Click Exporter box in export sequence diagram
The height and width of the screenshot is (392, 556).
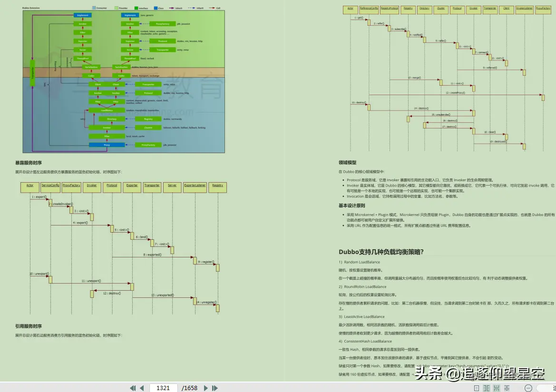(132, 187)
